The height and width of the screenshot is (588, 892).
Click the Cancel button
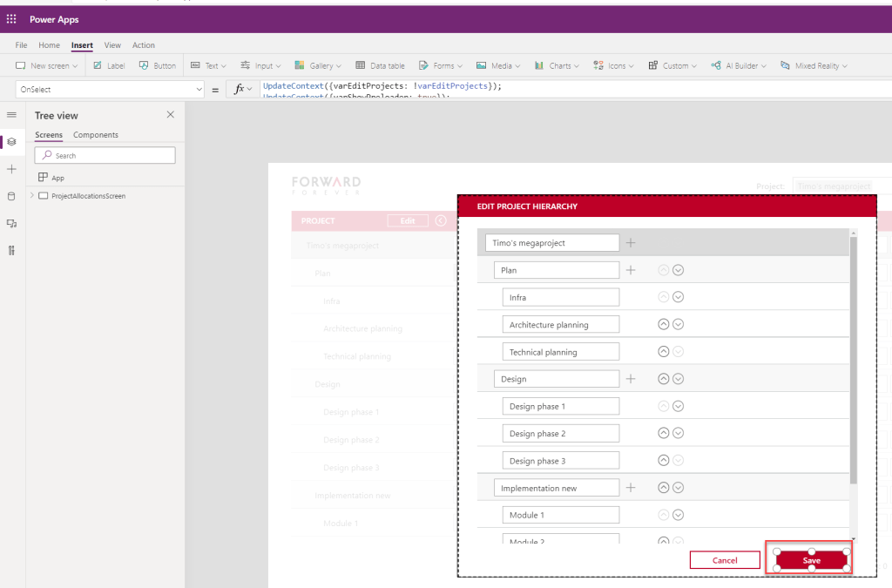pos(725,560)
